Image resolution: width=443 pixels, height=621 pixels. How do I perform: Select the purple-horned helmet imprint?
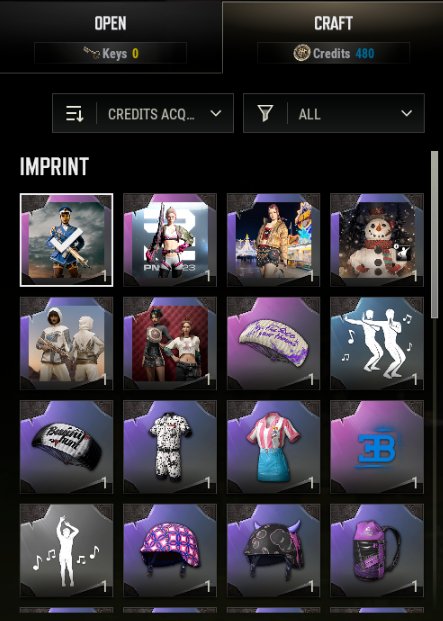[x=273, y=551]
